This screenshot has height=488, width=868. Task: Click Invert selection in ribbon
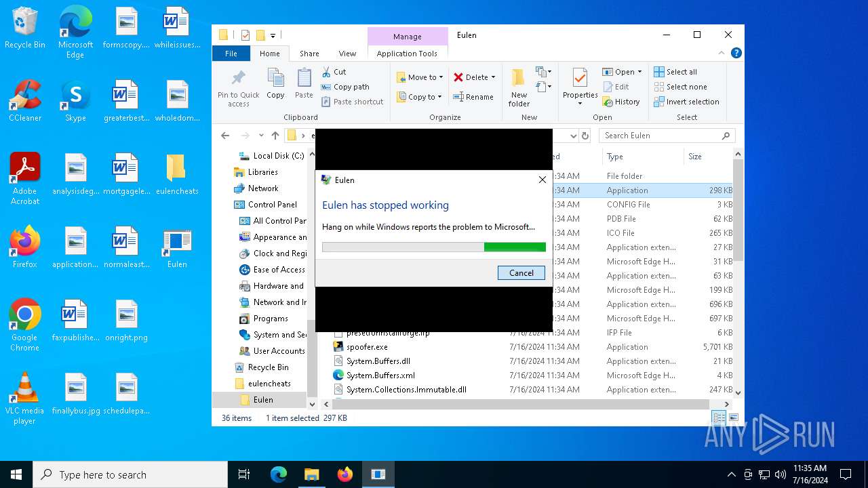pos(686,102)
